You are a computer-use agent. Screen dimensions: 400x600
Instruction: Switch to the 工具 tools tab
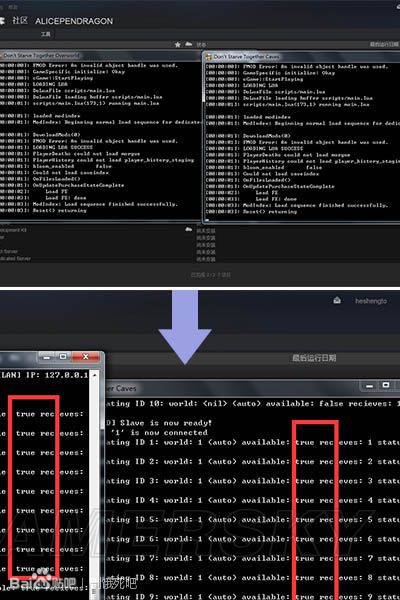[x=46, y=34]
